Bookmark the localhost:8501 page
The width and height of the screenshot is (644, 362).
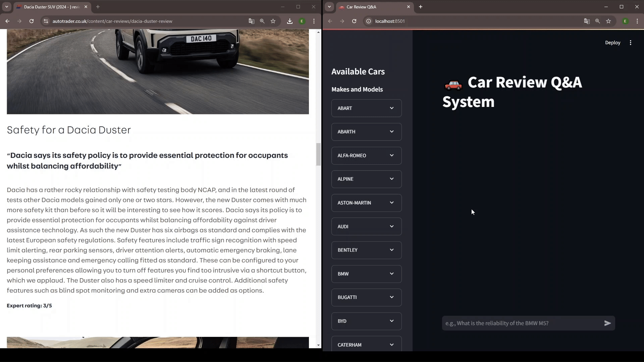click(x=608, y=21)
